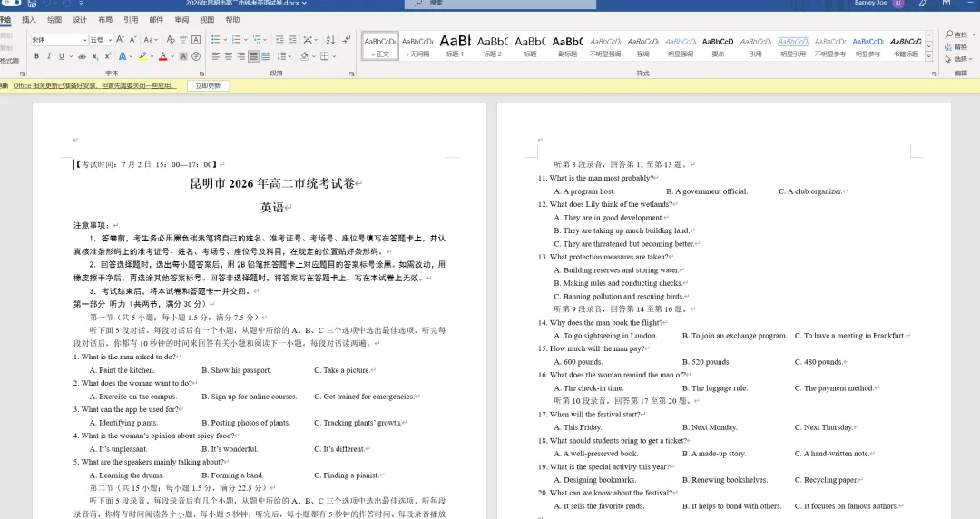Expand numbered list options

point(246,39)
